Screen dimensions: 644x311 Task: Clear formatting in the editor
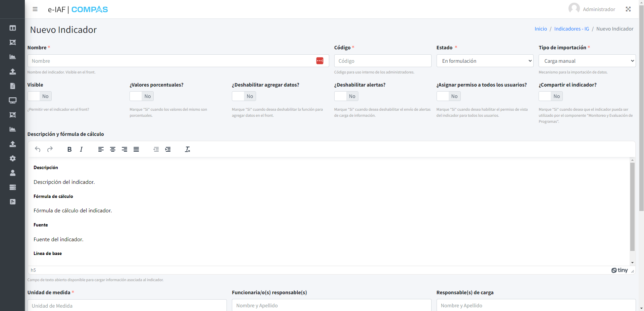(188, 149)
